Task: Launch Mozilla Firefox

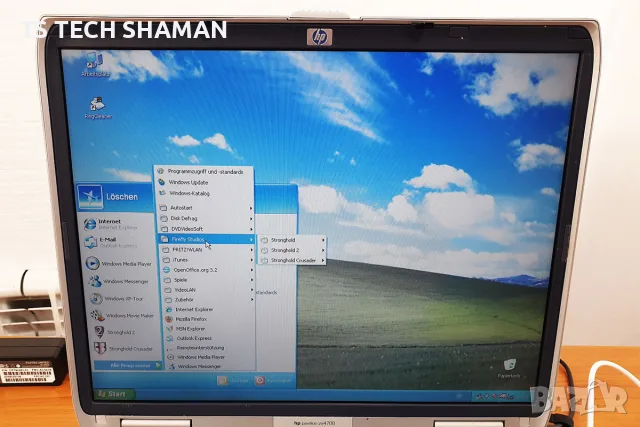Action: coord(209,319)
